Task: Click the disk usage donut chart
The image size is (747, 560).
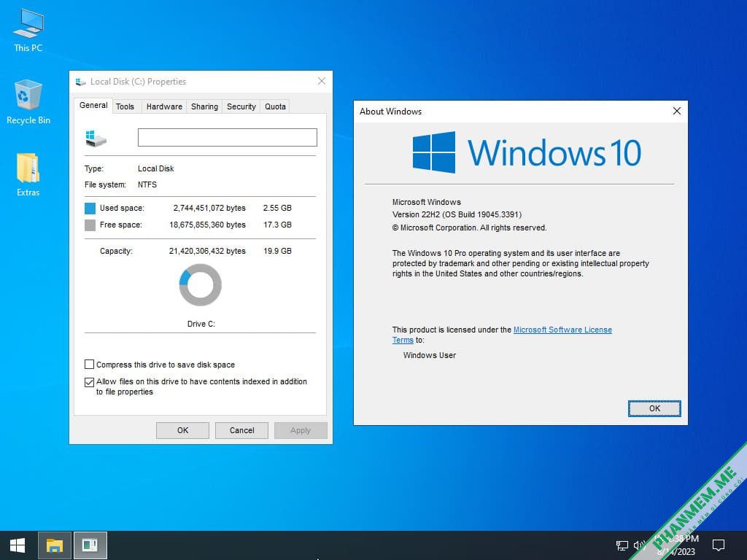Action: [201, 285]
